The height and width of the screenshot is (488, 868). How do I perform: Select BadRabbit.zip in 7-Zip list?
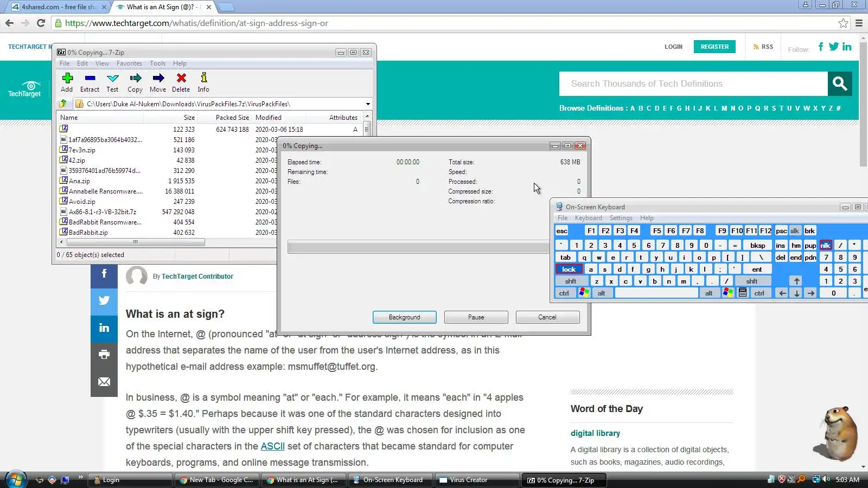pyautogui.click(x=88, y=232)
